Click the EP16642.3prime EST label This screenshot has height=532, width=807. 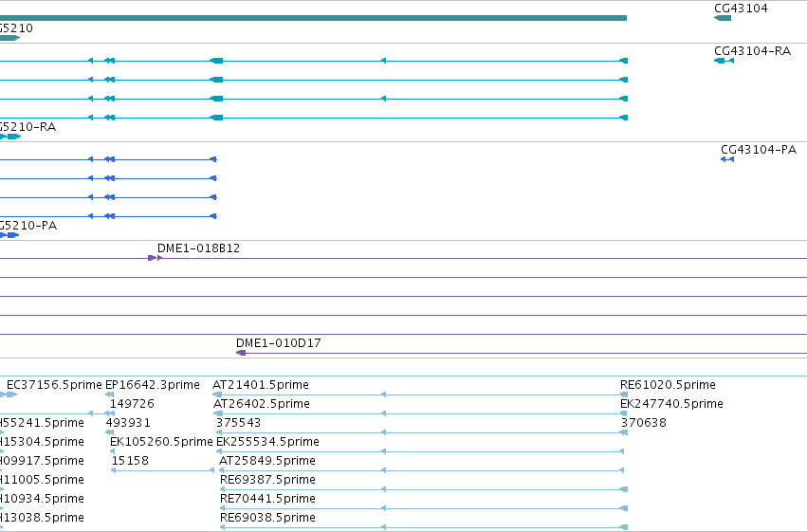tap(153, 385)
